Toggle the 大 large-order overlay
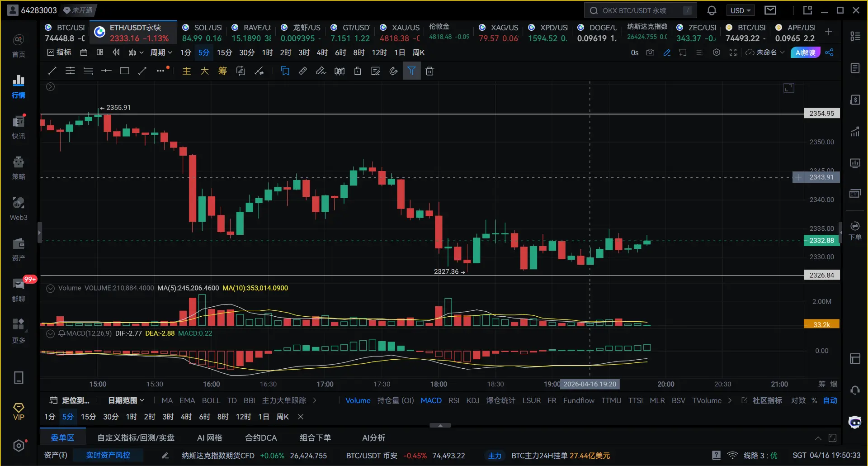 pos(204,71)
